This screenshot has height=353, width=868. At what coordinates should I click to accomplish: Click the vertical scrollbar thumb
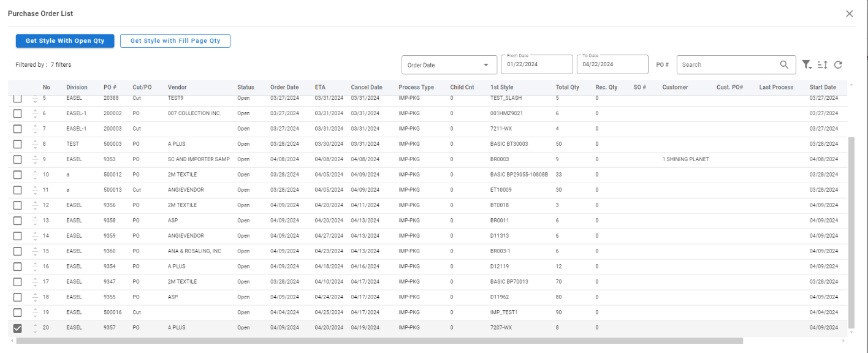[850, 232]
